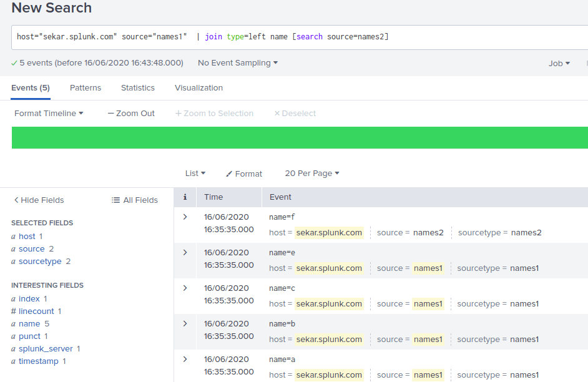Click the checkmark icon beside Format

pyautogui.click(x=228, y=174)
